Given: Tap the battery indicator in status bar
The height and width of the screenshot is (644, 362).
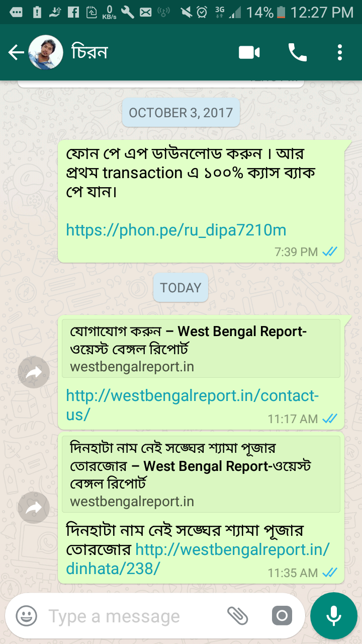Looking at the screenshot, I should pos(281,12).
